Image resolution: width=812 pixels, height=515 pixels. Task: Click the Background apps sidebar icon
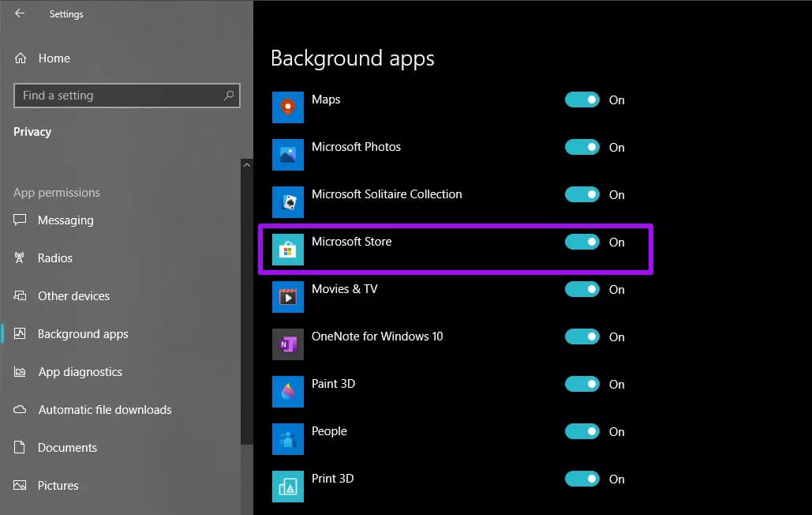[x=20, y=333]
